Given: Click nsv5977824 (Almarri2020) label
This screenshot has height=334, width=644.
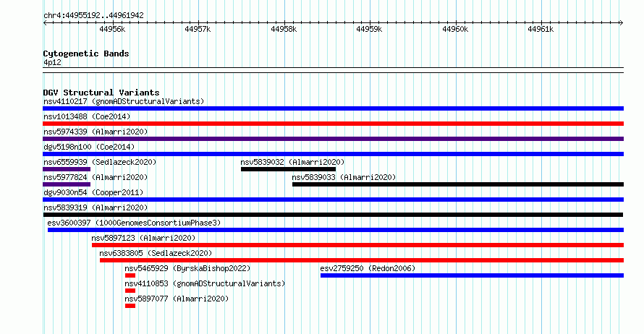Looking at the screenshot, I should pos(96,177).
